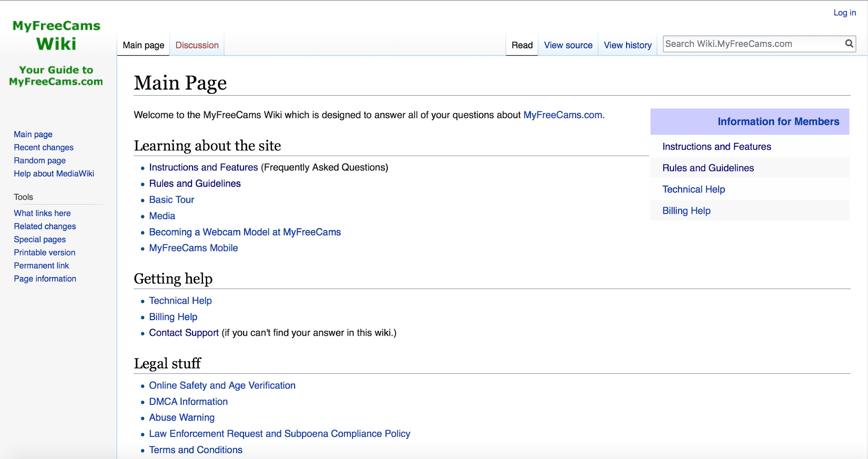The image size is (868, 459).
Task: Open the View source tab
Action: [568, 45]
